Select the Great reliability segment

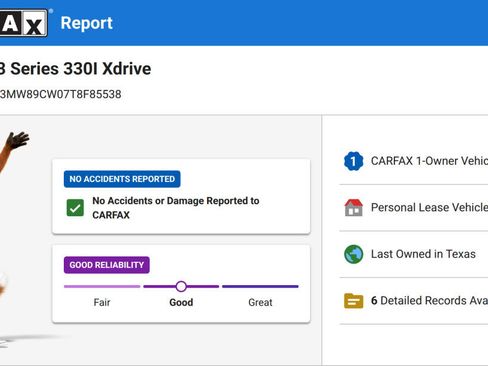[260, 286]
